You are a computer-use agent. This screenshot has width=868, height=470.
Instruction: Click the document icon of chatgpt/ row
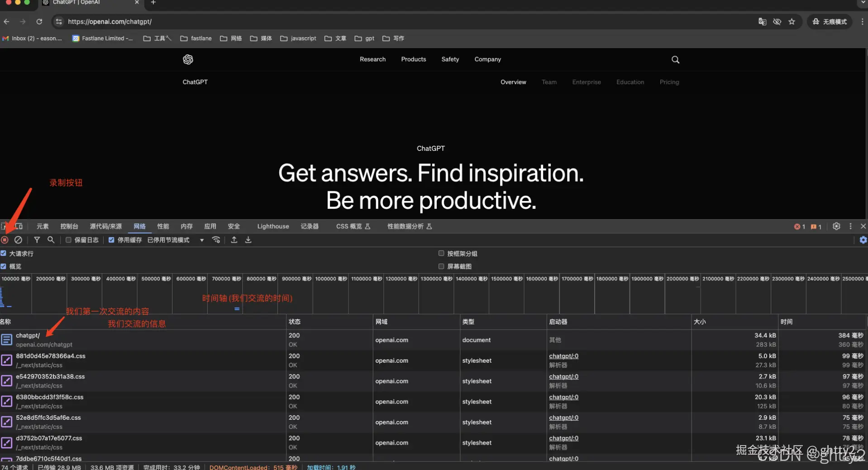point(6,340)
